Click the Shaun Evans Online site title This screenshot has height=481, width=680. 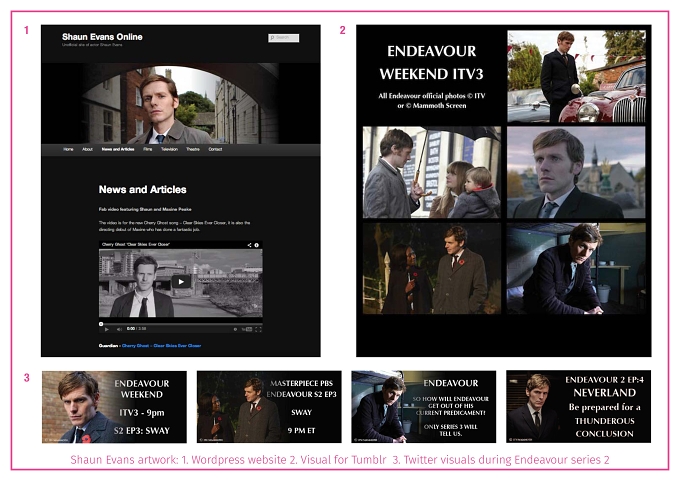coord(102,37)
